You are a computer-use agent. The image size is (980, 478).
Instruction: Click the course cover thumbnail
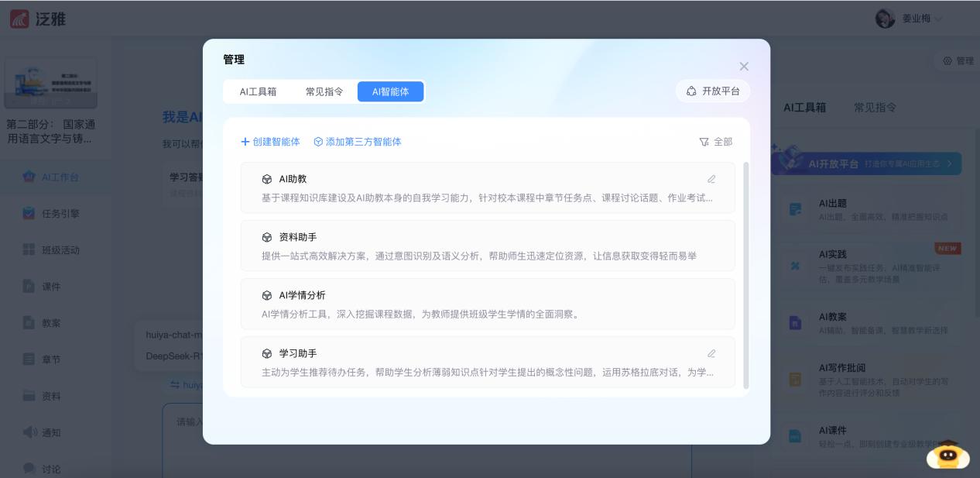tap(51, 84)
